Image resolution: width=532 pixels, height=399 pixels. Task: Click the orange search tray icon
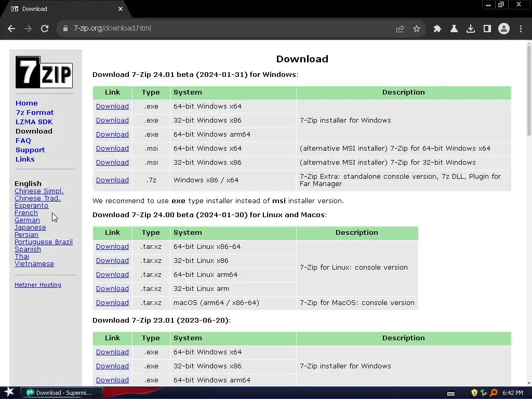point(494,393)
